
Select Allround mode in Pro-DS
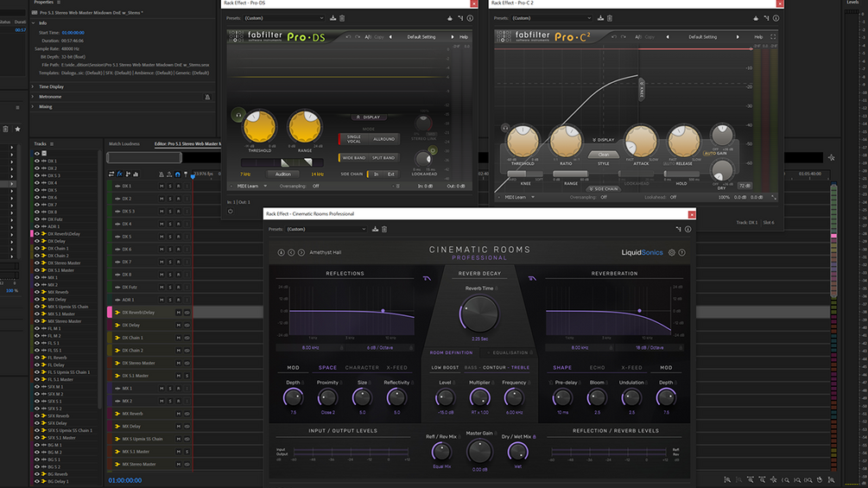(383, 139)
